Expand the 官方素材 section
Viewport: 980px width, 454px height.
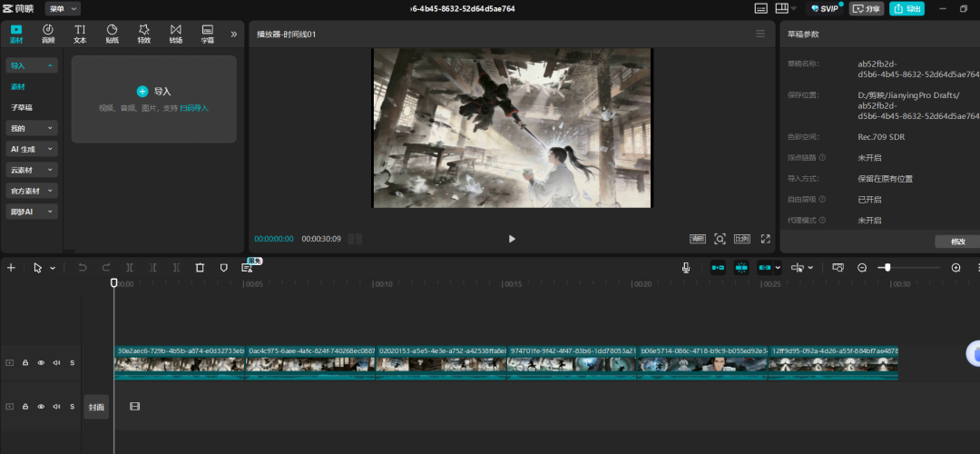tap(32, 191)
